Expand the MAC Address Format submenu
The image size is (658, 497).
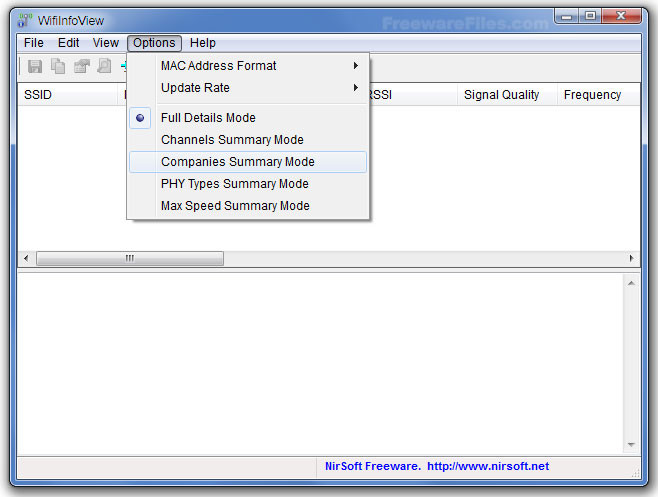click(248, 65)
